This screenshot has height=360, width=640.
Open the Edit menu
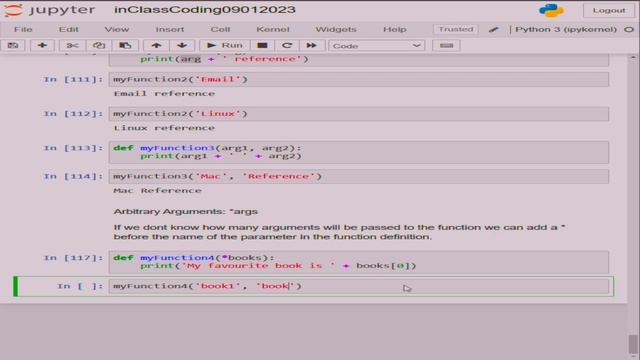click(69, 29)
